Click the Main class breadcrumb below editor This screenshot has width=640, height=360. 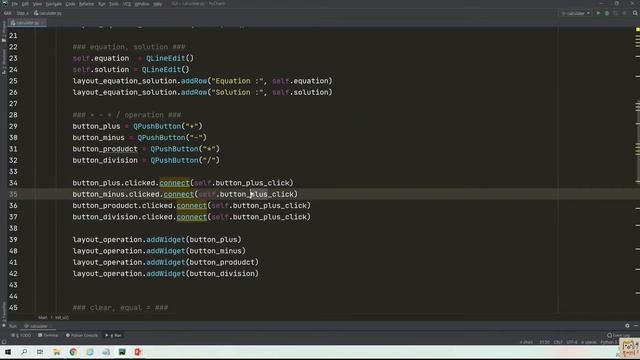pos(42,317)
